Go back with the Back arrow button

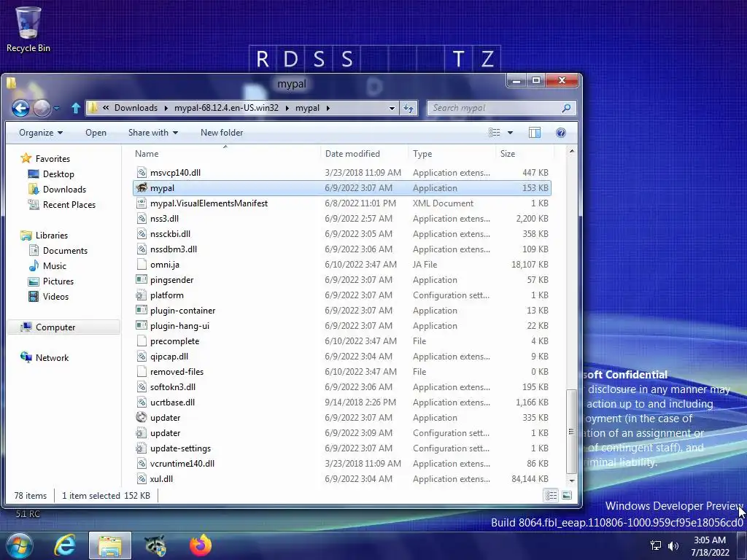pos(20,109)
